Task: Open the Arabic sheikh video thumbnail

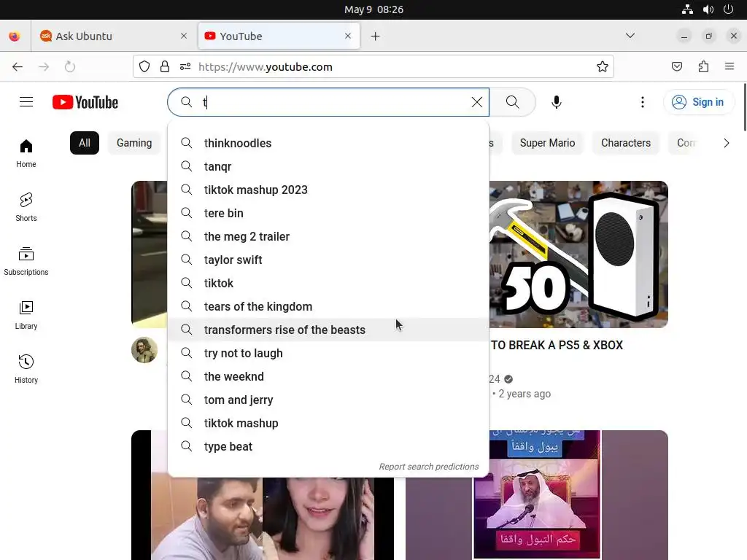Action: click(x=537, y=495)
